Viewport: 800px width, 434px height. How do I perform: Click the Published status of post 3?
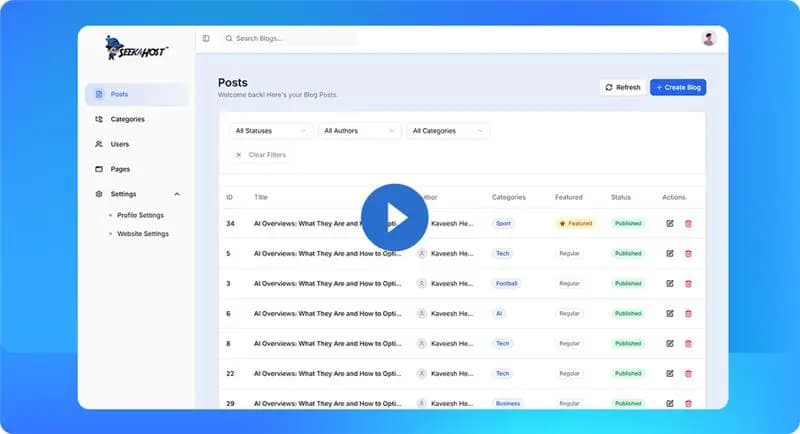pyautogui.click(x=628, y=284)
